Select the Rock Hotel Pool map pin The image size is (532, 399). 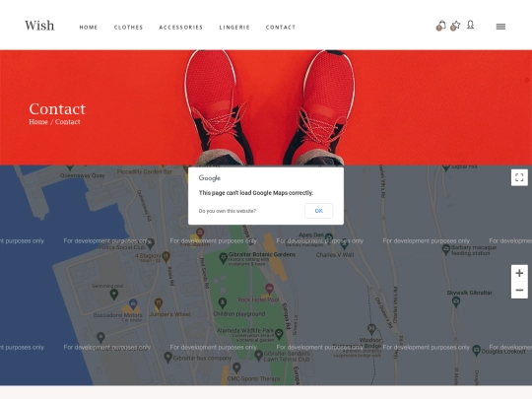(269, 289)
